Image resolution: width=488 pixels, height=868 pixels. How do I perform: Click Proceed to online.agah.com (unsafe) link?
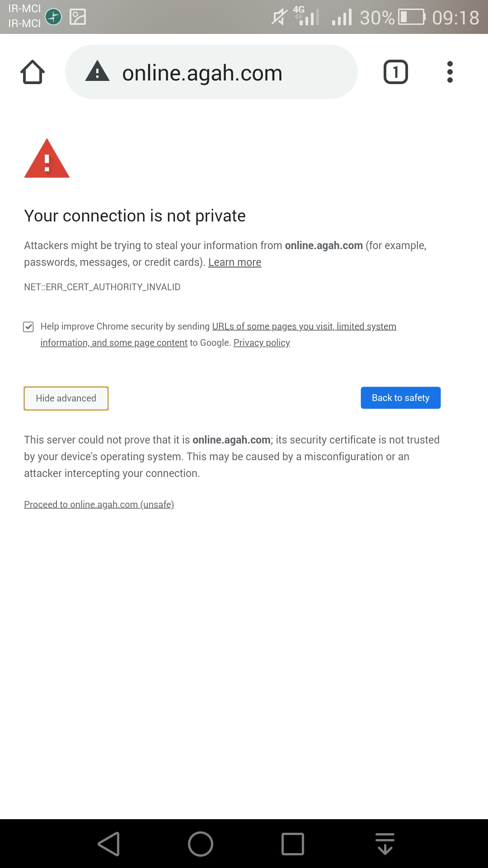[99, 505]
